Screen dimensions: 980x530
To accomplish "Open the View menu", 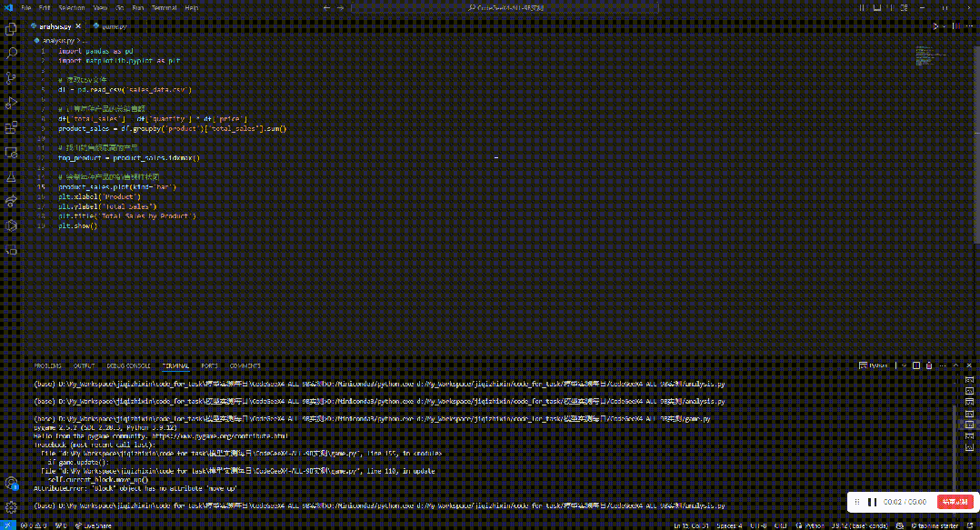I will [100, 7].
